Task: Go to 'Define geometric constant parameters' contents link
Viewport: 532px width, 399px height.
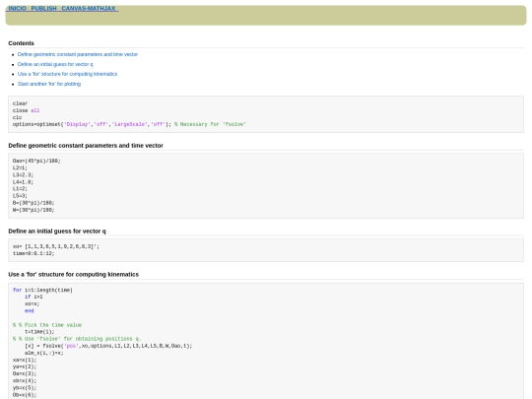Action: [x=78, y=54]
